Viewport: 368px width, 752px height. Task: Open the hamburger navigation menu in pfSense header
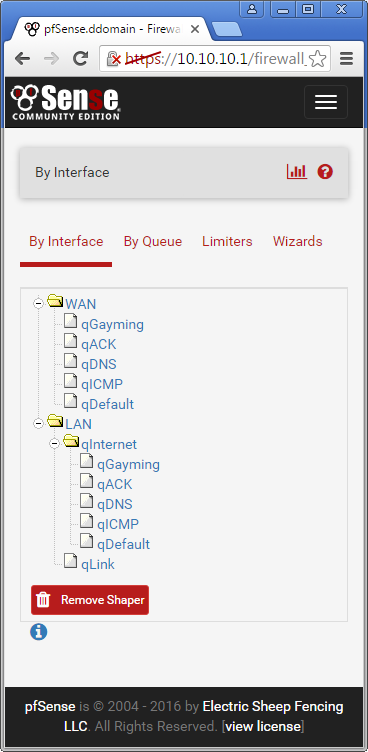coord(326,102)
